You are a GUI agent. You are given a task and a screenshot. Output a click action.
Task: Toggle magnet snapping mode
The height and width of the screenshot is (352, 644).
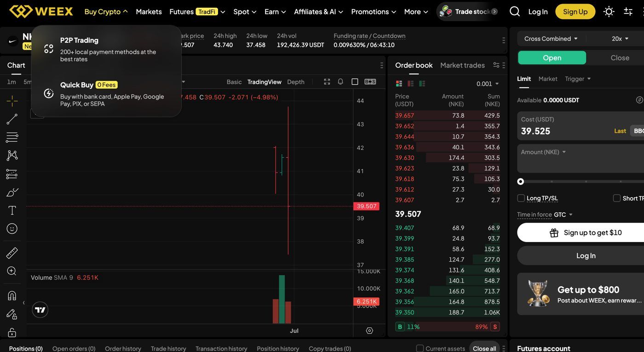tap(12, 296)
